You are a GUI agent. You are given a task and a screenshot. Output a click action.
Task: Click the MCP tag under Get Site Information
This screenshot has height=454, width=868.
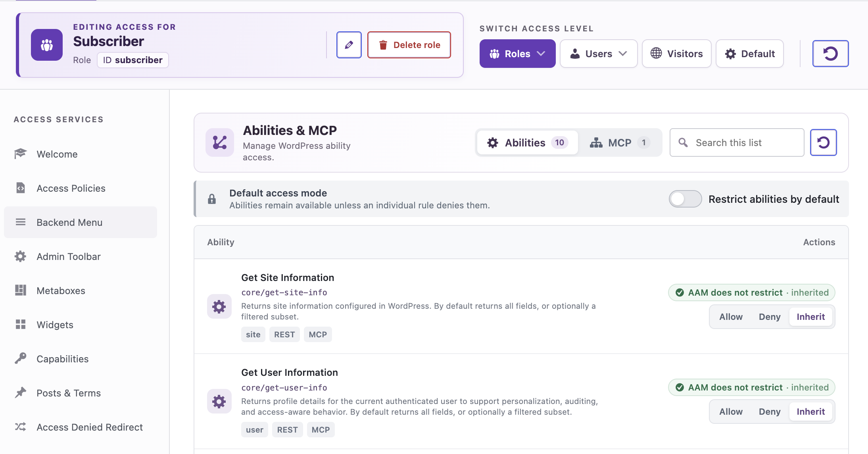click(x=318, y=335)
